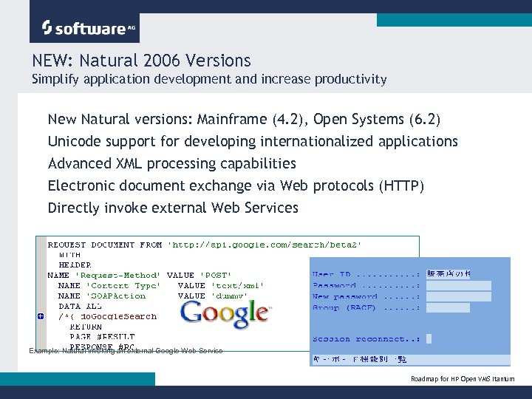Viewport: 532px width, 399px height.
Task: Click the bullet 'Advanced XML processing capabilities'
Action: (x=172, y=163)
